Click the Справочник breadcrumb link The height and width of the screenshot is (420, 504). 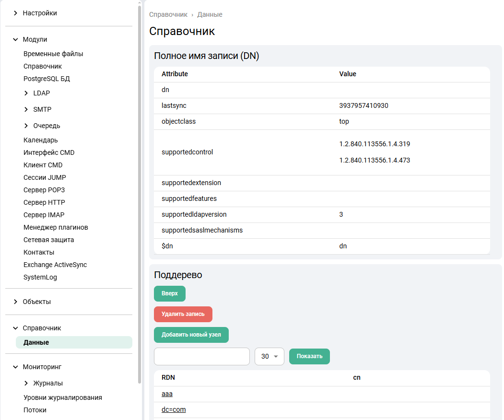coord(168,14)
